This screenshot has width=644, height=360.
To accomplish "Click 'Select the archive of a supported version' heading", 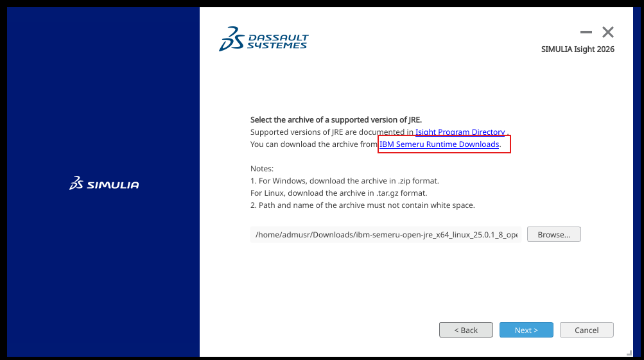I will 336,120.
